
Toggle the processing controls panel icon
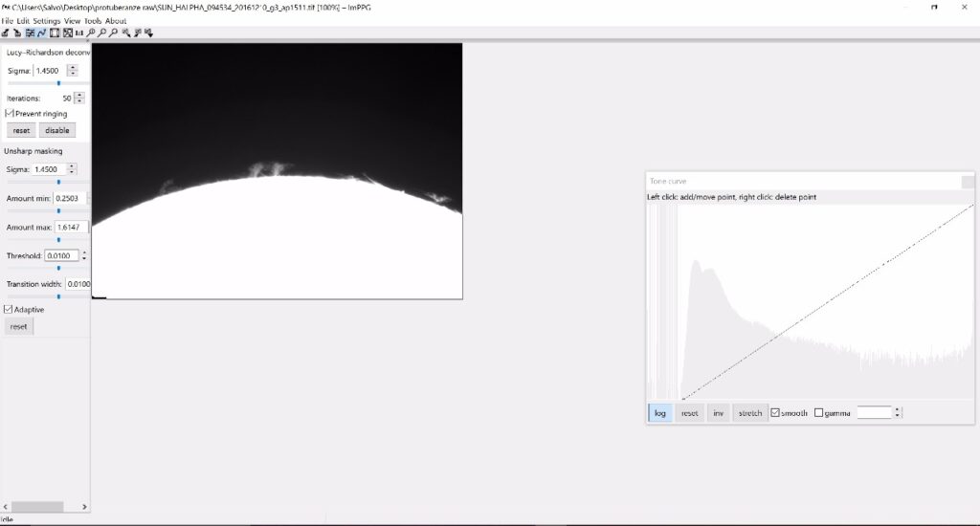[x=30, y=33]
